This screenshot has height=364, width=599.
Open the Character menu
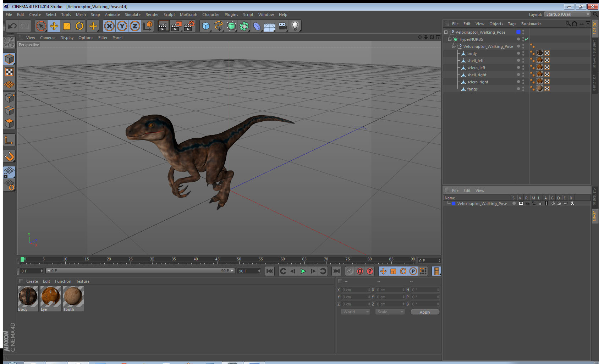point(211,15)
